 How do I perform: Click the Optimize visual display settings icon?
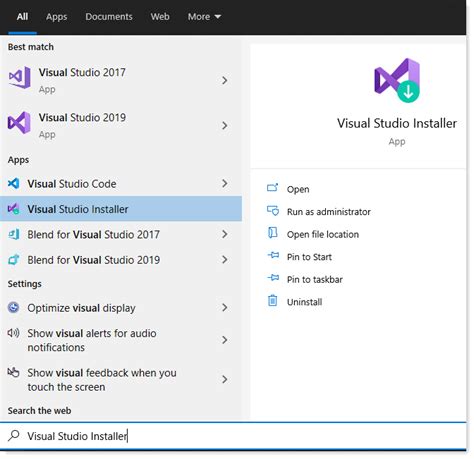click(13, 307)
